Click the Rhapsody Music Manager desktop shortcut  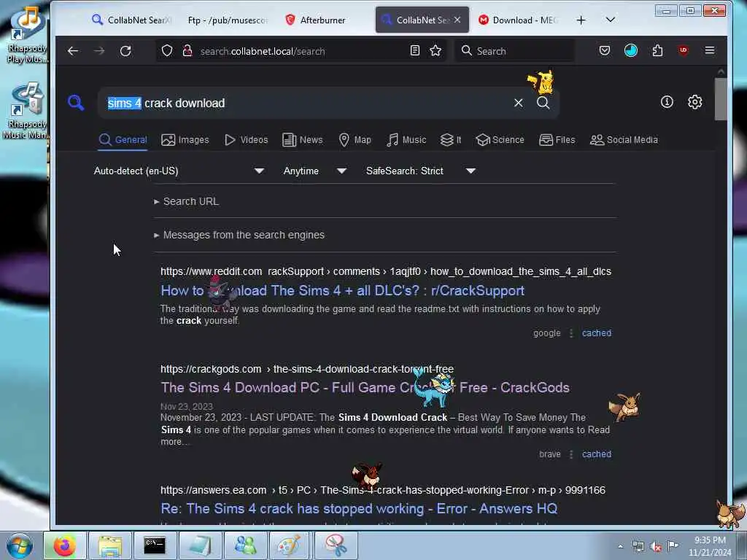(x=26, y=111)
